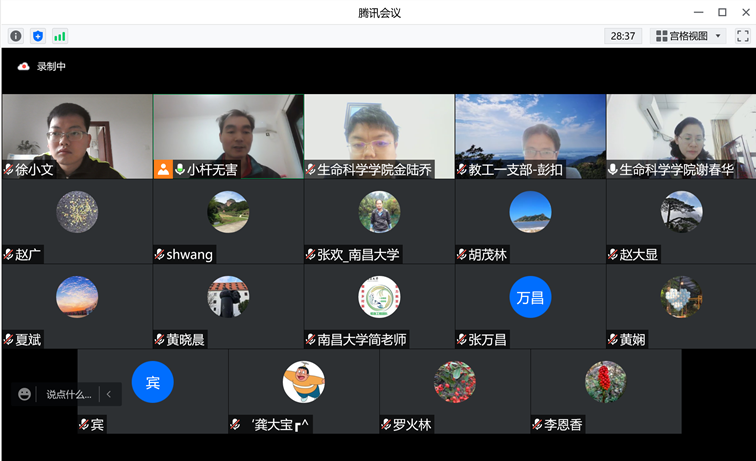756x461 pixels.
Task: Click the muted mic icon for 罗火林
Action: point(386,425)
